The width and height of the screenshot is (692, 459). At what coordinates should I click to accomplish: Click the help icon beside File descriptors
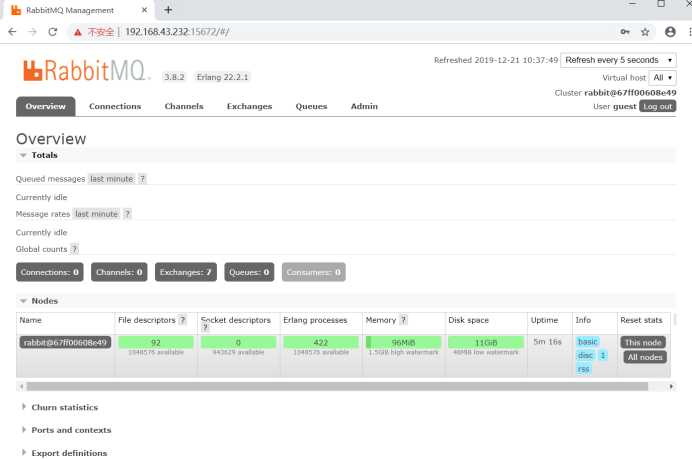click(182, 320)
